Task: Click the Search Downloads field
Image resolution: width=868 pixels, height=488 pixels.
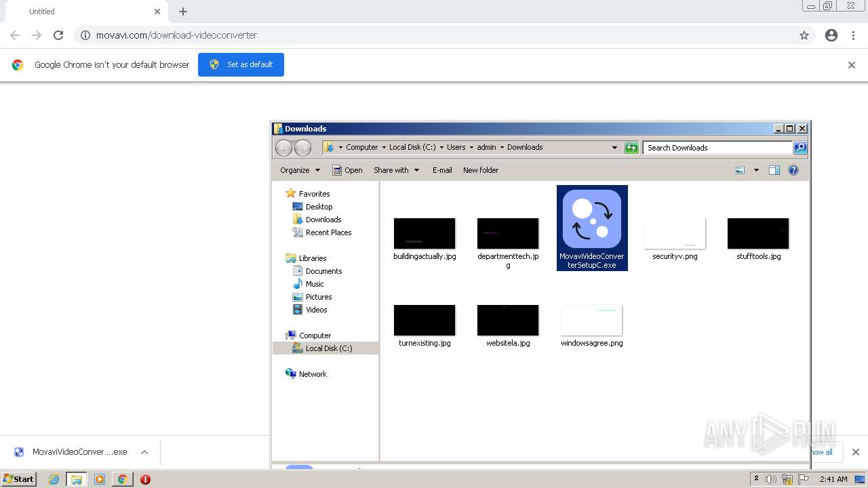Action: (x=717, y=147)
